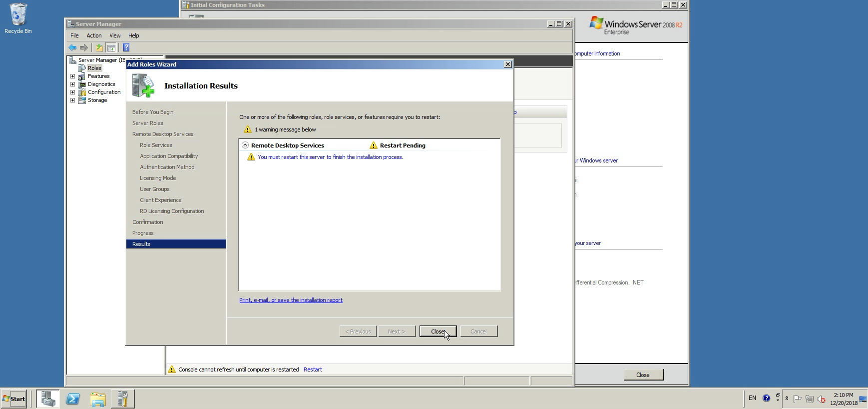The image size is (868, 409).
Task: Click warning icon in console refresh status bar
Action: click(x=171, y=369)
